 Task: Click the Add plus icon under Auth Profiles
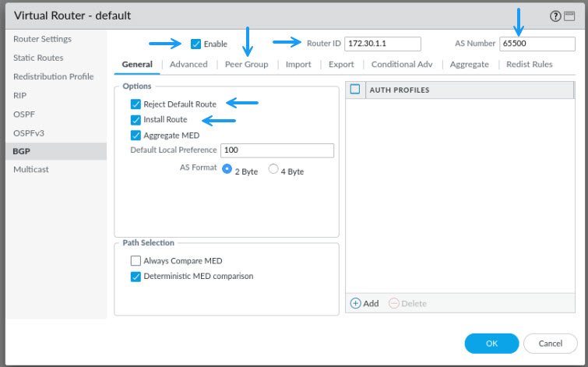coord(355,303)
